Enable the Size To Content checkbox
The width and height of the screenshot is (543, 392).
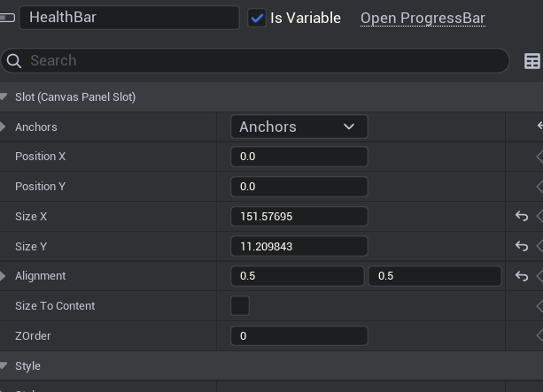240,306
